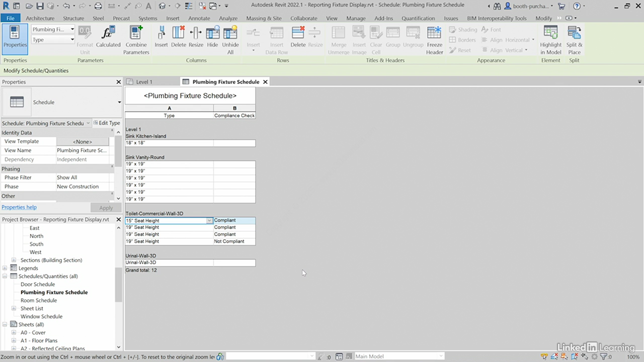Click column A header
The width and height of the screenshot is (644, 362).
coord(169,108)
